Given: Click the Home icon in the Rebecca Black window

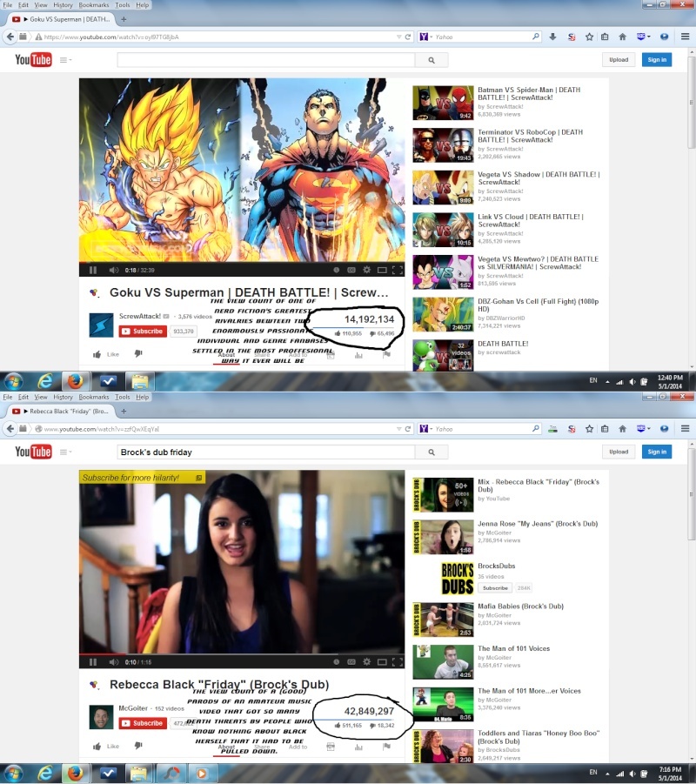Looking at the screenshot, I should 623,428.
